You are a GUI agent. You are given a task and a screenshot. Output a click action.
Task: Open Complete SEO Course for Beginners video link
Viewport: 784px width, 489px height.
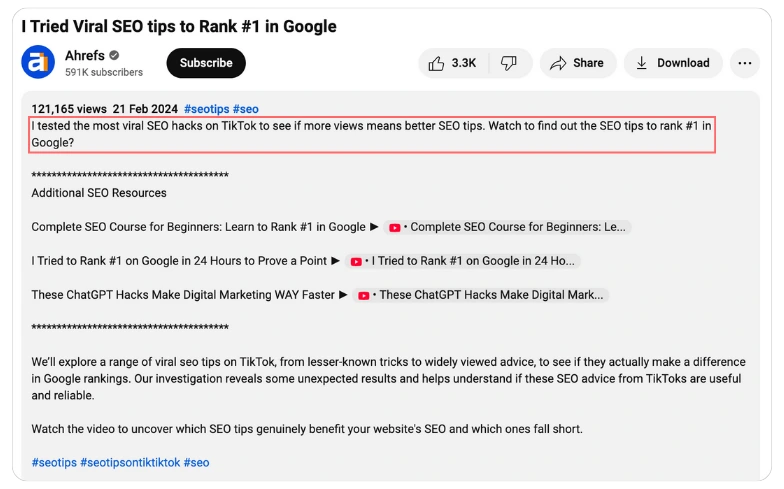click(x=508, y=227)
